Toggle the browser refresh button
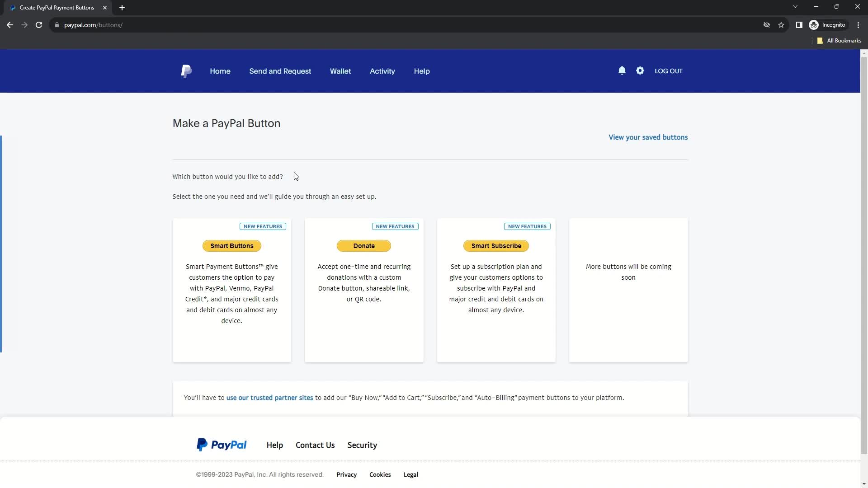 pyautogui.click(x=38, y=25)
